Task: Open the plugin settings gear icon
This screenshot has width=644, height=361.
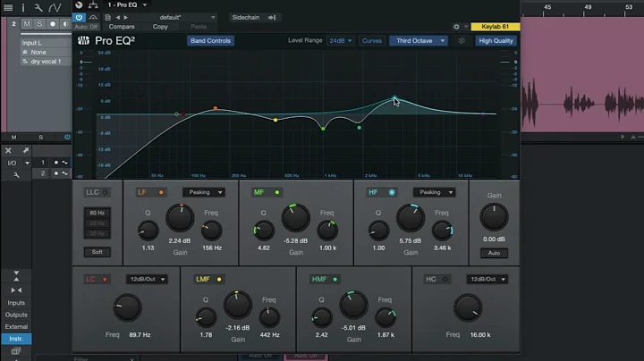Action: click(456, 26)
